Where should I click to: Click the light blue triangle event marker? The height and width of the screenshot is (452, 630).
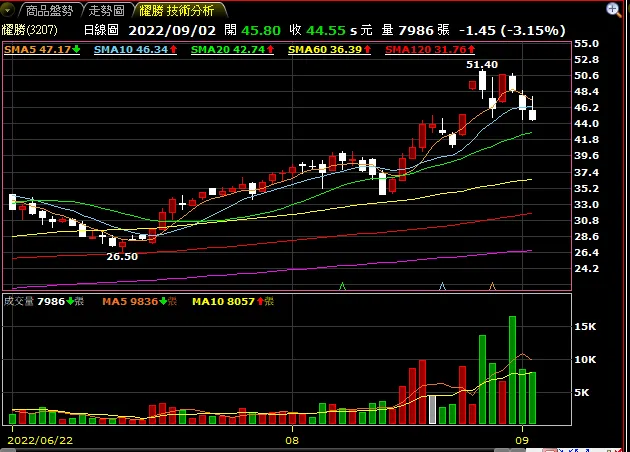pyautogui.click(x=442, y=286)
